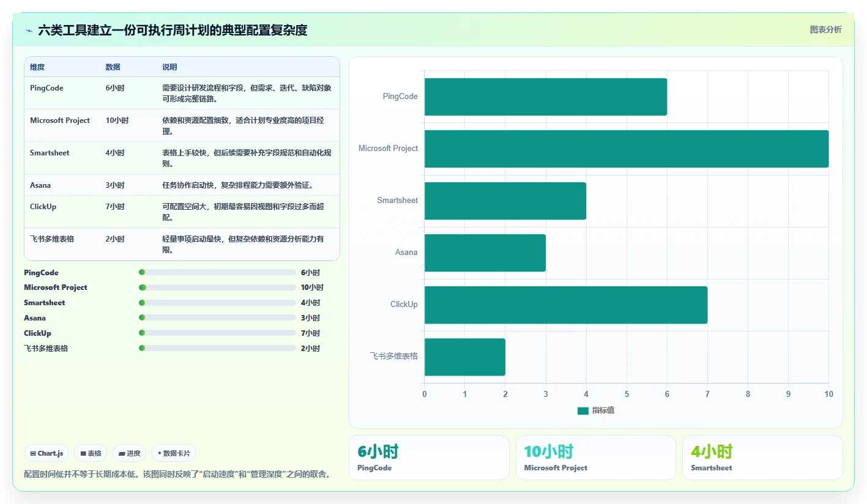Image resolution: width=867 pixels, height=504 pixels.
Task: Click the Smartsheet bar in the chart
Action: pyautogui.click(x=505, y=201)
